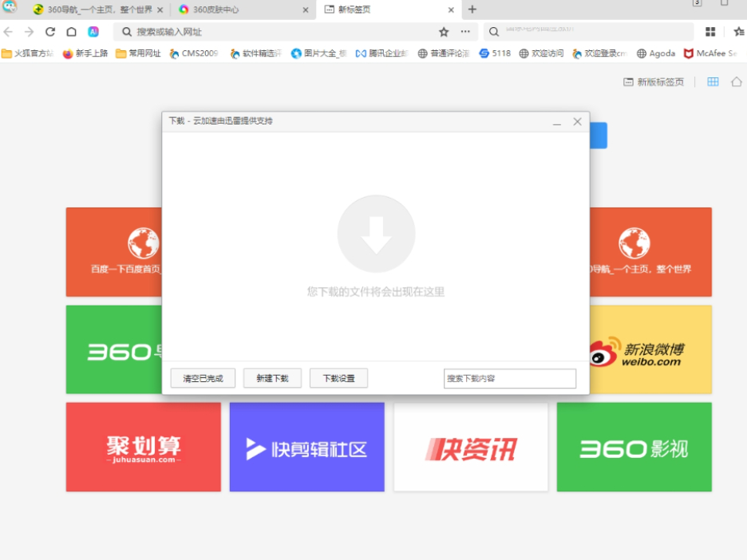Open the 软件精选 bookmark
Image resolution: width=747 pixels, height=560 pixels.
(x=256, y=53)
